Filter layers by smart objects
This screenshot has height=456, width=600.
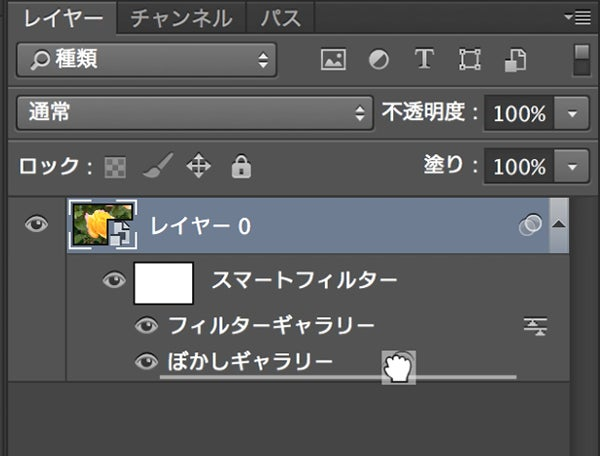pos(515,60)
